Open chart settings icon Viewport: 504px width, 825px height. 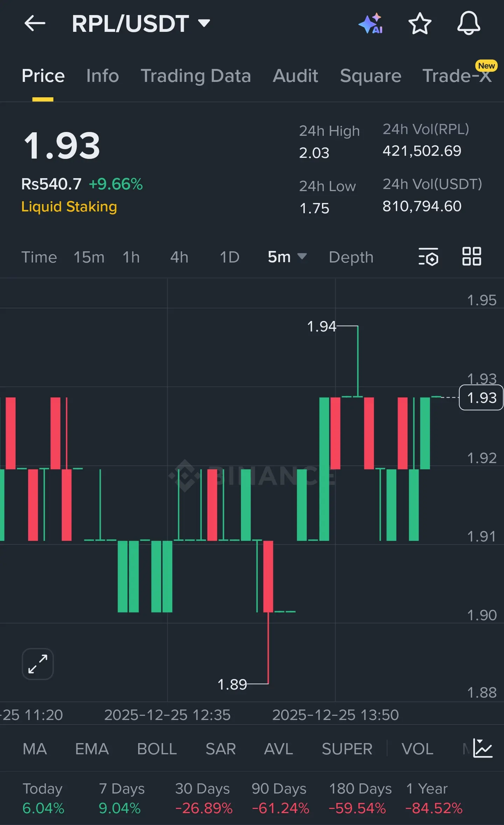click(428, 257)
